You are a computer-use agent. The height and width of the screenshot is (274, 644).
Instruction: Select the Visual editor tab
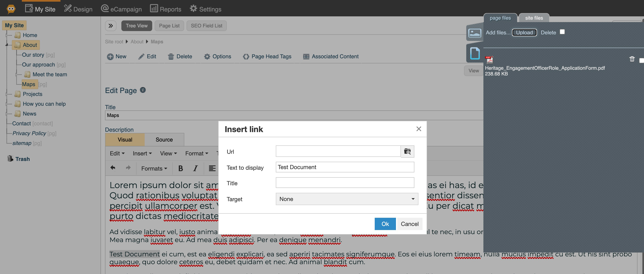(x=125, y=140)
